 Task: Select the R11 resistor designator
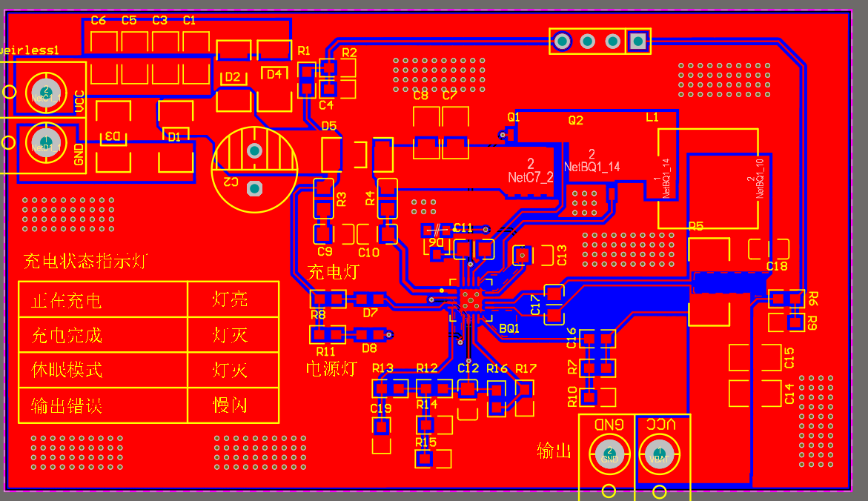[x=325, y=351]
